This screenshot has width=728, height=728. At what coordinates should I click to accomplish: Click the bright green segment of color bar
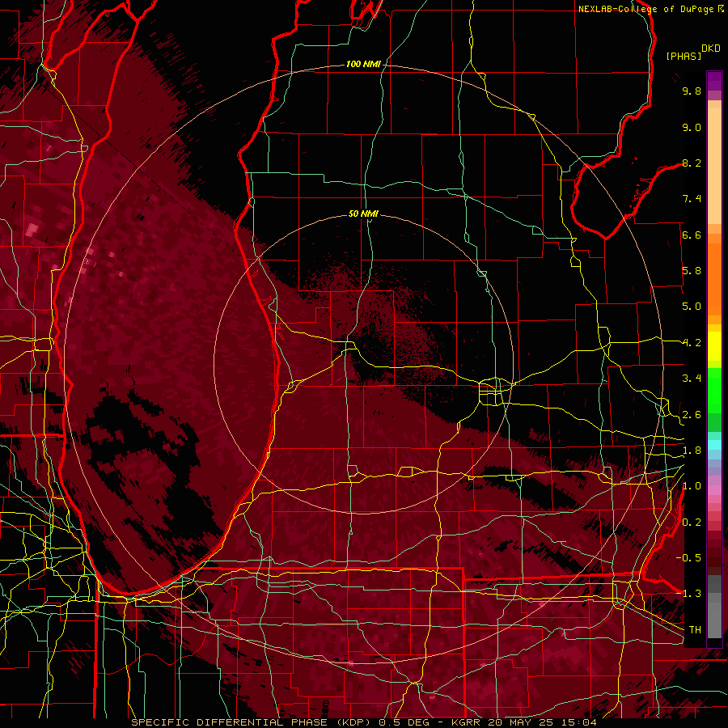(x=714, y=390)
